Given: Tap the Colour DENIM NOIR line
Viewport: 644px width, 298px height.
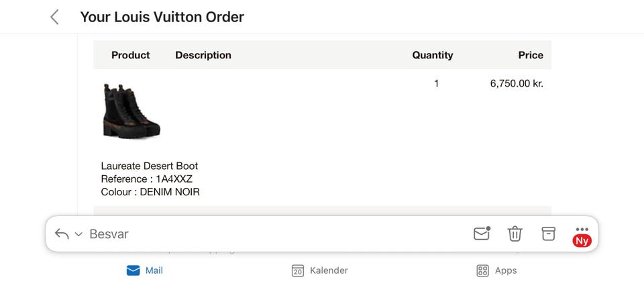Looking at the screenshot, I should tap(150, 192).
